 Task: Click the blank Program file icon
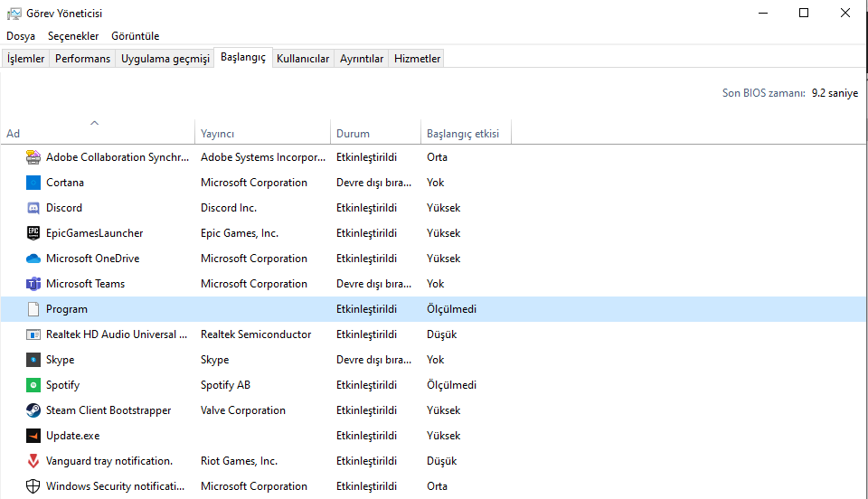(x=33, y=309)
